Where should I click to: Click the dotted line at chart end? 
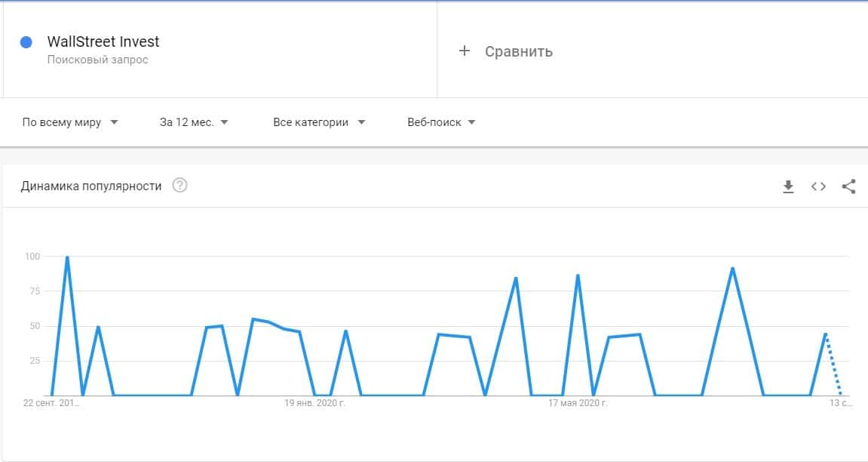(833, 365)
